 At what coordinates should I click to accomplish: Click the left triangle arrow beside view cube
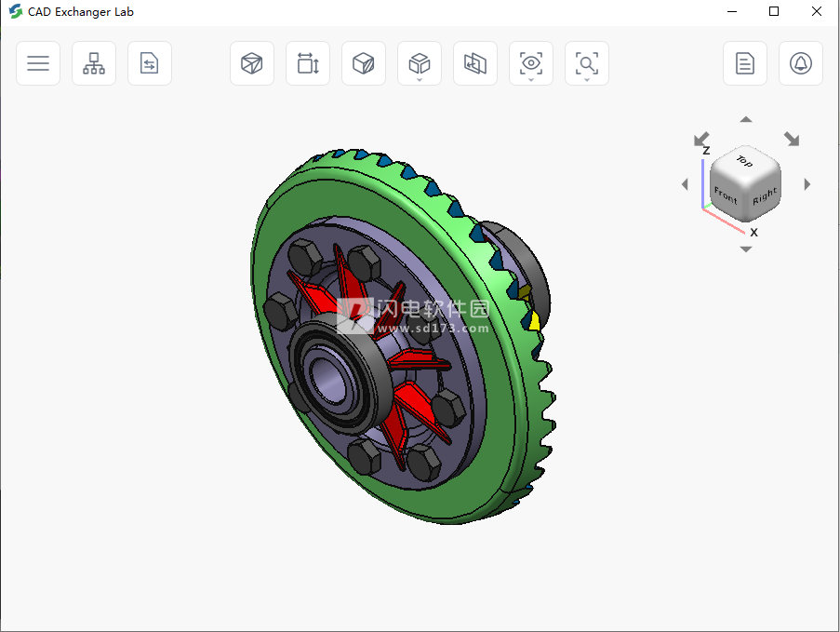pyautogui.click(x=685, y=184)
